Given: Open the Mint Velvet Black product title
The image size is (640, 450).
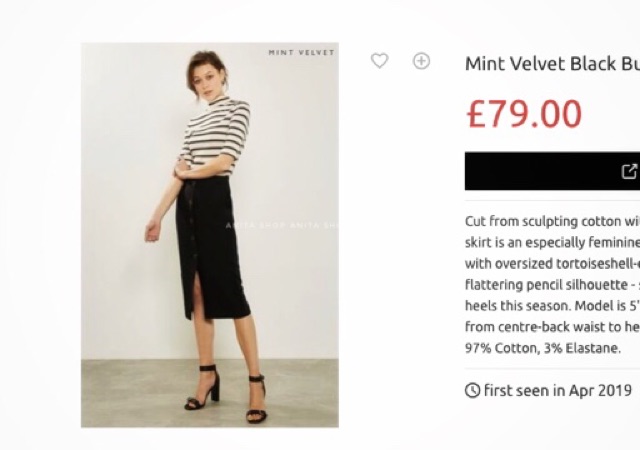Looking at the screenshot, I should (552, 64).
